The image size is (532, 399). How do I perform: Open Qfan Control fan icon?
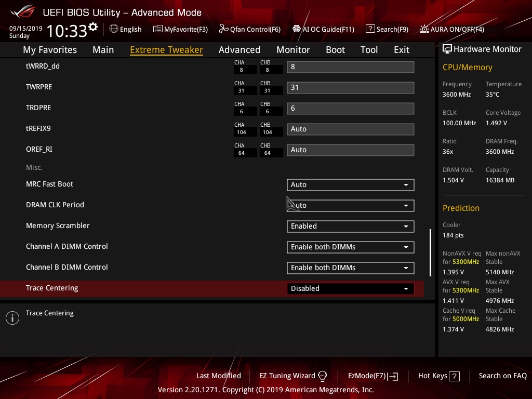(223, 29)
